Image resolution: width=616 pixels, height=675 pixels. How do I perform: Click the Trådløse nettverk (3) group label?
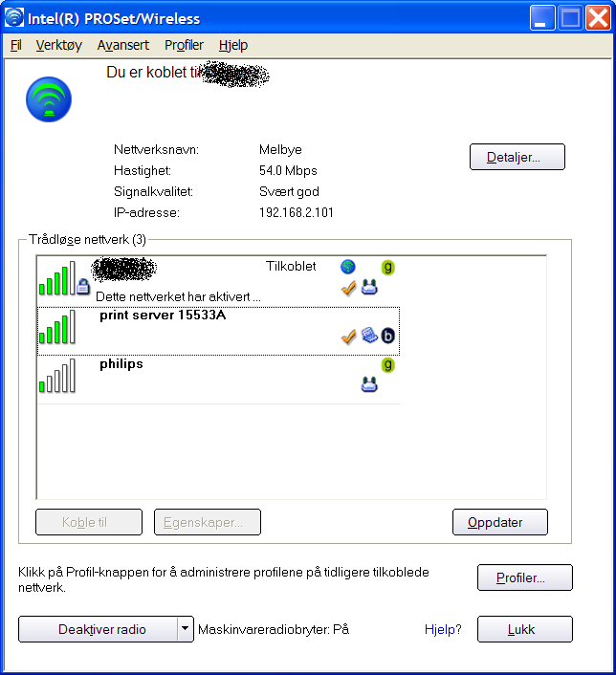click(87, 239)
